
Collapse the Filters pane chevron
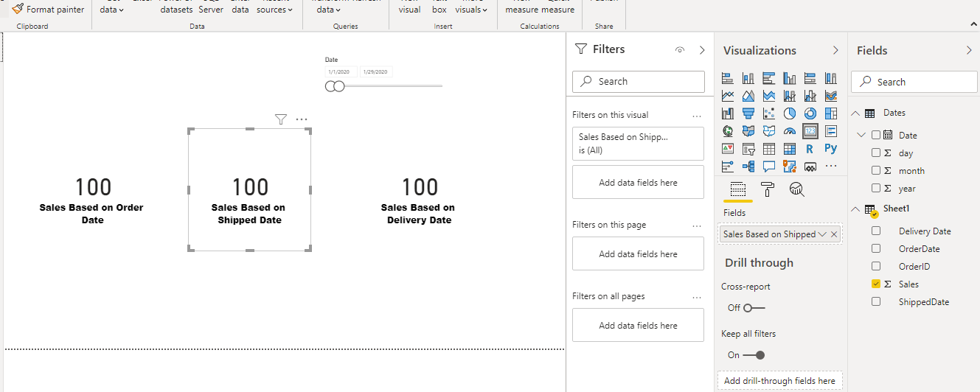click(x=702, y=50)
